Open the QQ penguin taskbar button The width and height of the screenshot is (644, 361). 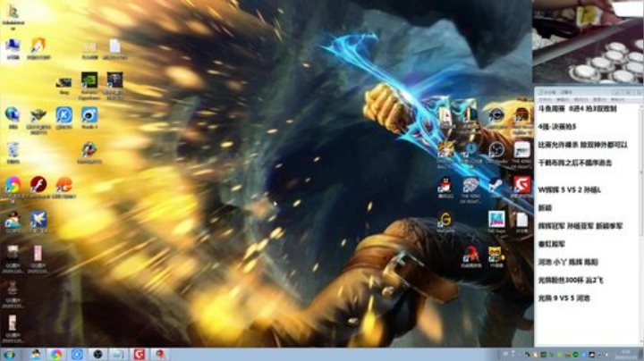[x=36, y=354]
